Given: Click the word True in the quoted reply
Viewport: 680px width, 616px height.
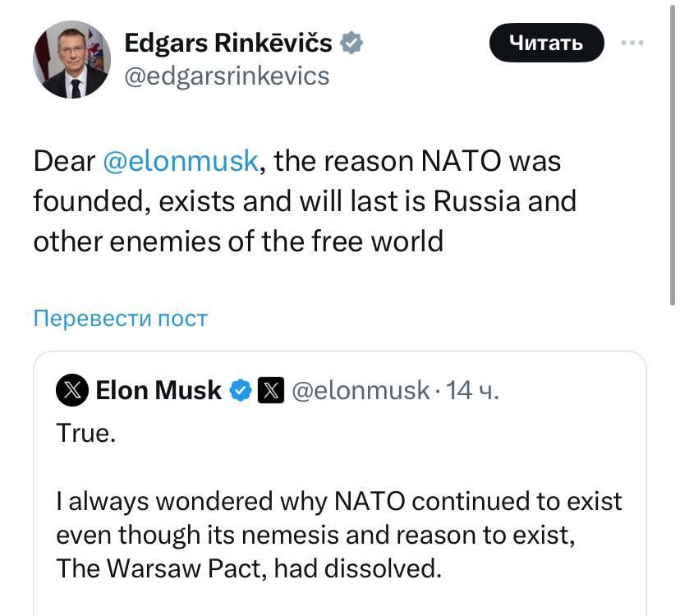Looking at the screenshot, I should 85,433.
